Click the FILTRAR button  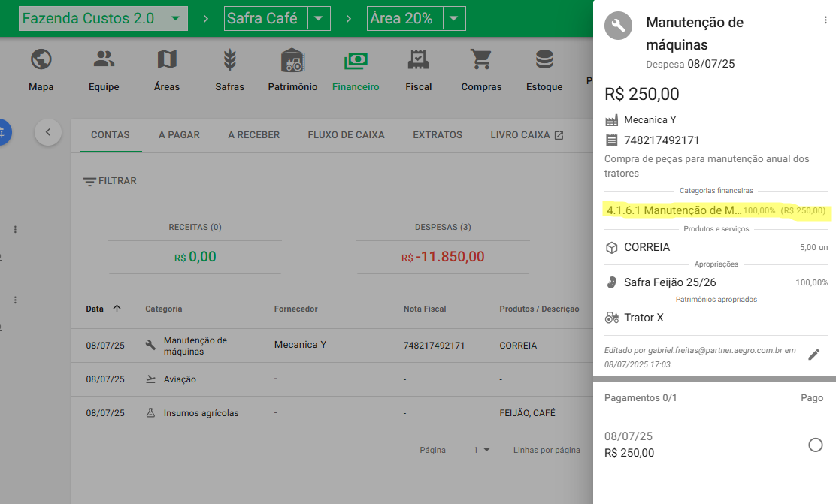[x=110, y=181]
